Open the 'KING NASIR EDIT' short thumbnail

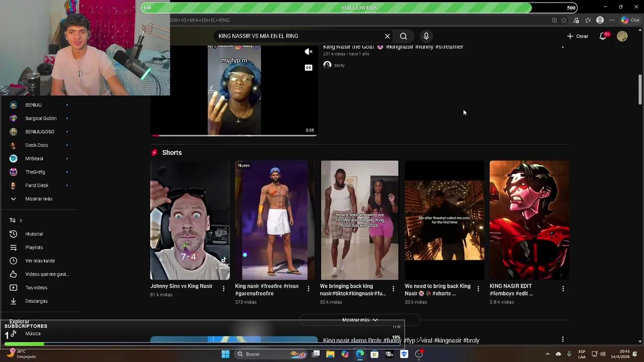pos(529,220)
